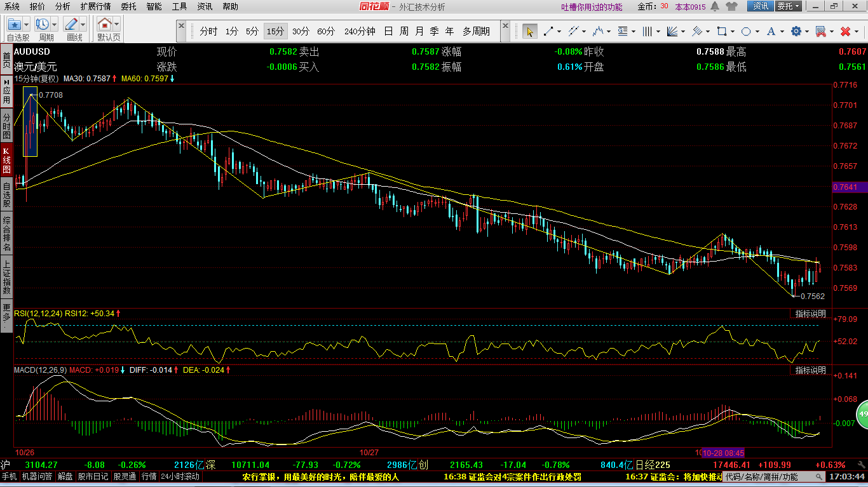Image resolution: width=868 pixels, height=487 pixels.
Task: Click the 资讯 button in title bar
Action: (x=761, y=6)
